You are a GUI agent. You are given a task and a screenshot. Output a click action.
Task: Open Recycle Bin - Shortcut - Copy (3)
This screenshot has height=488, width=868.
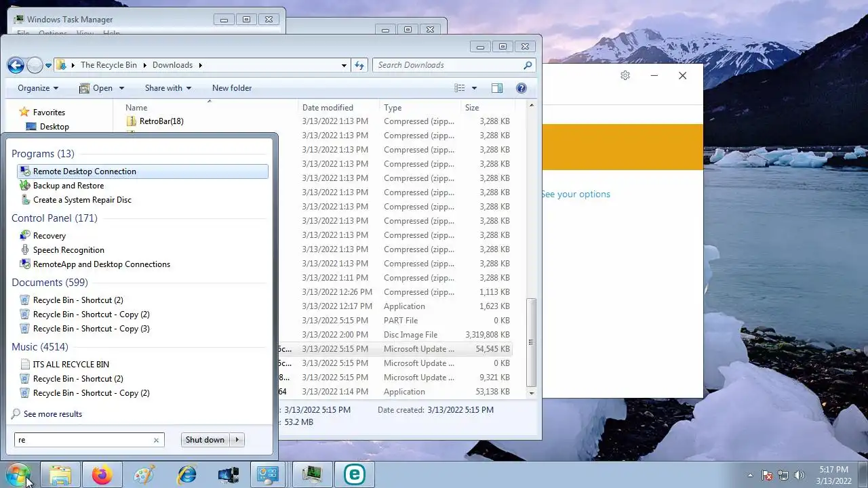85,329
